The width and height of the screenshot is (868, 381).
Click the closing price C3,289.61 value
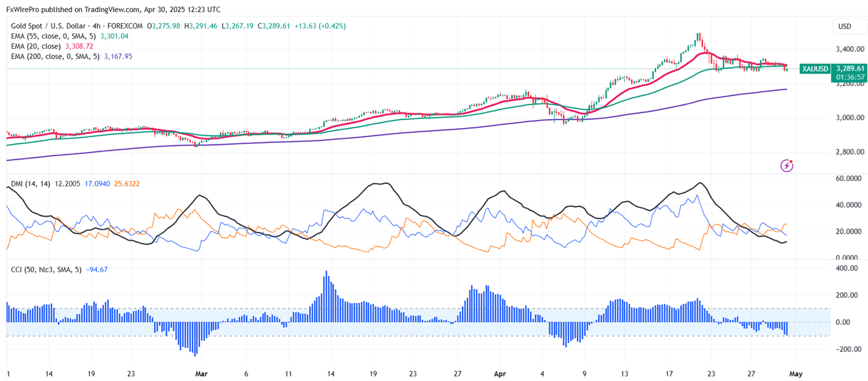pos(275,26)
